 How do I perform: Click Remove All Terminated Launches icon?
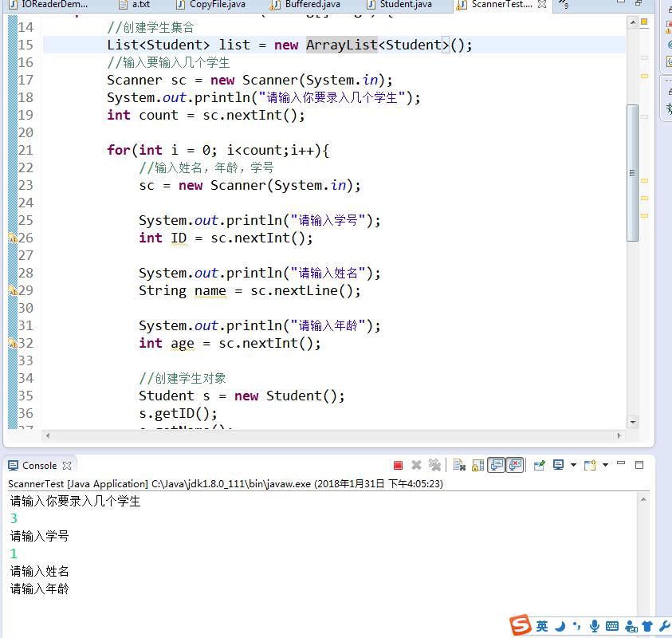(434, 465)
